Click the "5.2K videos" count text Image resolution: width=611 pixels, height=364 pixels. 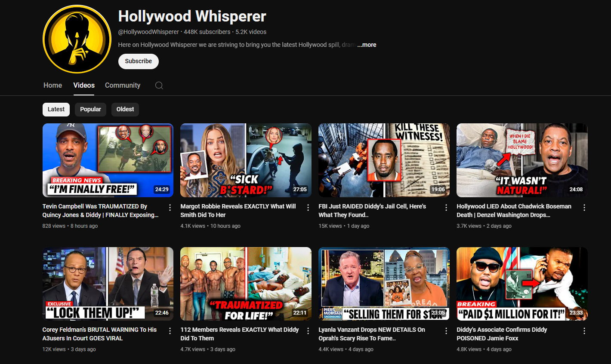(251, 32)
